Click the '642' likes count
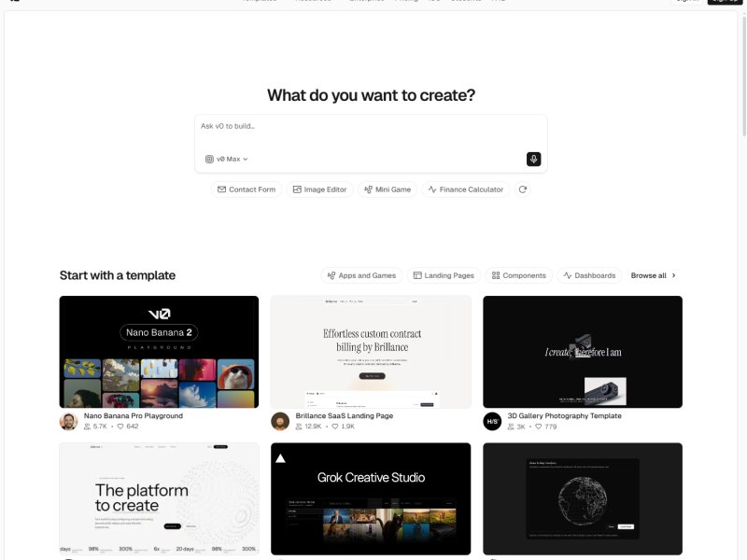 [133, 427]
